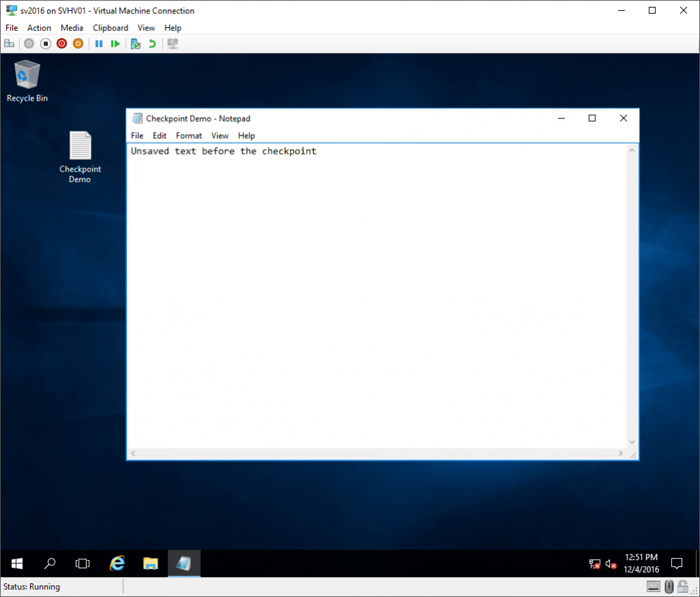The height and width of the screenshot is (597, 700).
Task: Click the 12:51 PM taskbar clock
Action: pos(641,563)
